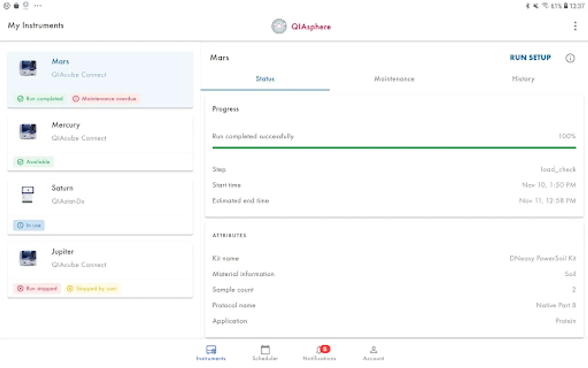This screenshot has height=368, width=588.
Task: Switch to the Maintenance tab
Action: coord(394,79)
